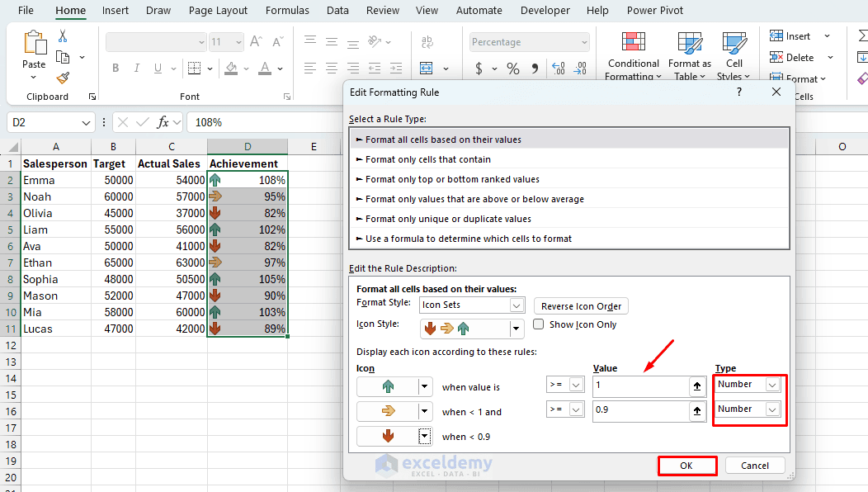This screenshot has height=492, width=868.
Task: Select 'Format only top or bottom ranked values'
Action: (x=569, y=179)
